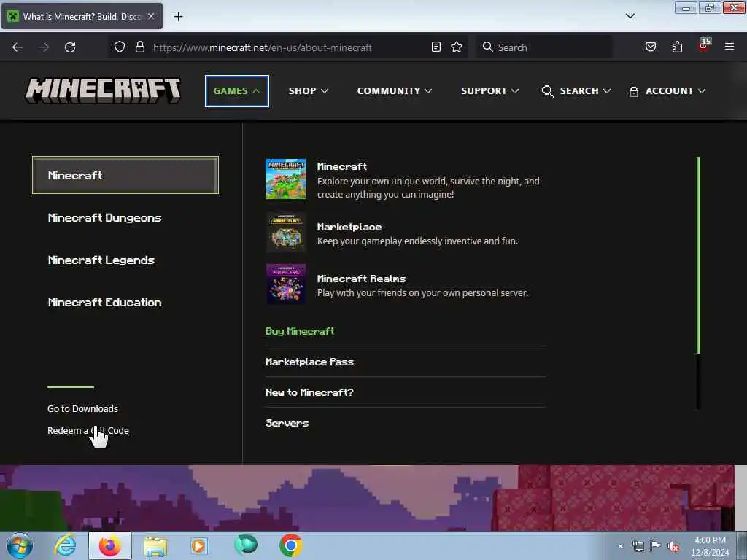Select Minecraft Dungeons in games list
747x560 pixels.
click(x=105, y=217)
